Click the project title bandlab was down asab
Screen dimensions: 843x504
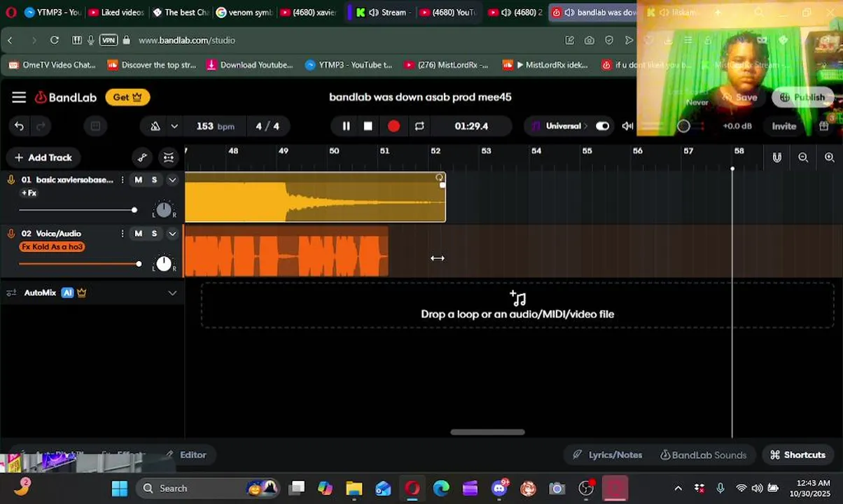click(420, 97)
